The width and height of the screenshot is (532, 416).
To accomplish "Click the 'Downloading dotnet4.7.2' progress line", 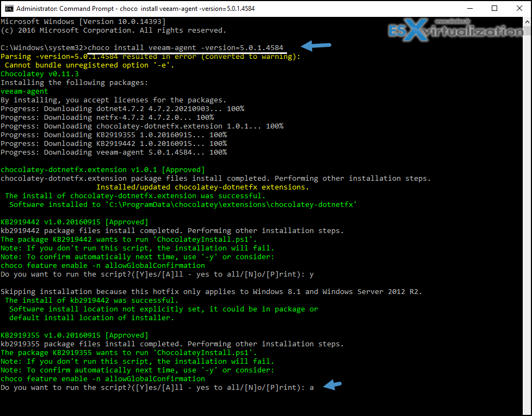I will click(122, 109).
